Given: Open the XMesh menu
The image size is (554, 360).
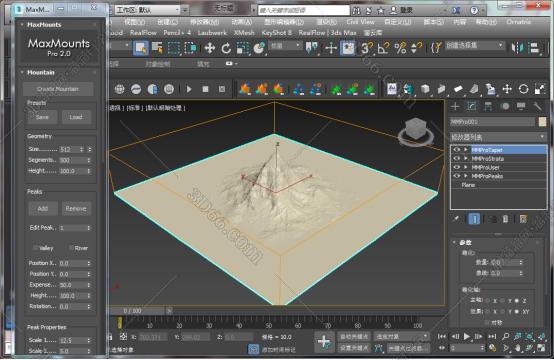Looking at the screenshot, I should [x=244, y=33].
